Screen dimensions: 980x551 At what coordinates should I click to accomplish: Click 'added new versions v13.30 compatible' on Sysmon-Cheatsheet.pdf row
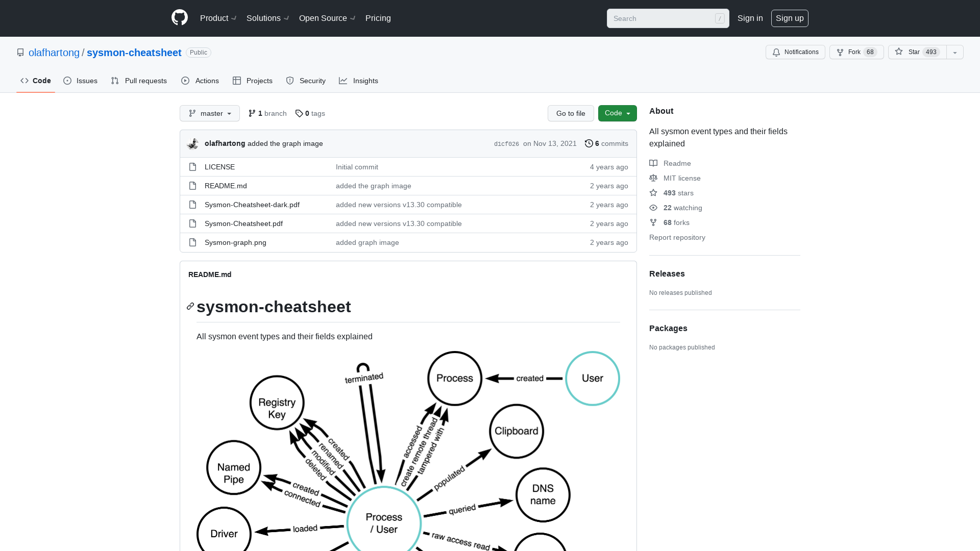pyautogui.click(x=399, y=223)
